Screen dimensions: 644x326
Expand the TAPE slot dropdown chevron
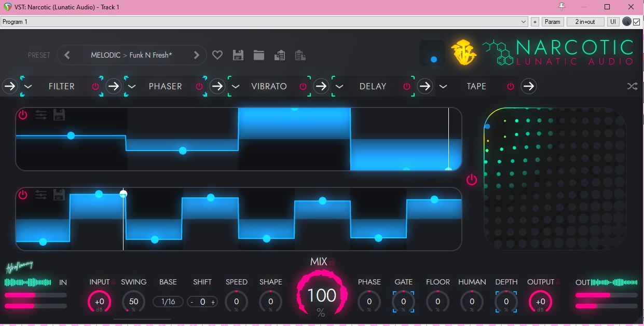click(x=443, y=86)
